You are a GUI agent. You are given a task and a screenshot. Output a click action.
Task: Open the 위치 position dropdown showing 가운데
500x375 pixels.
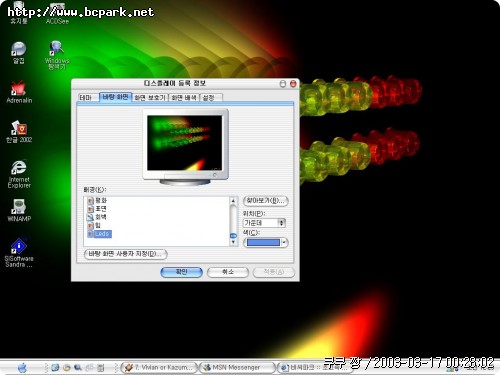click(264, 223)
